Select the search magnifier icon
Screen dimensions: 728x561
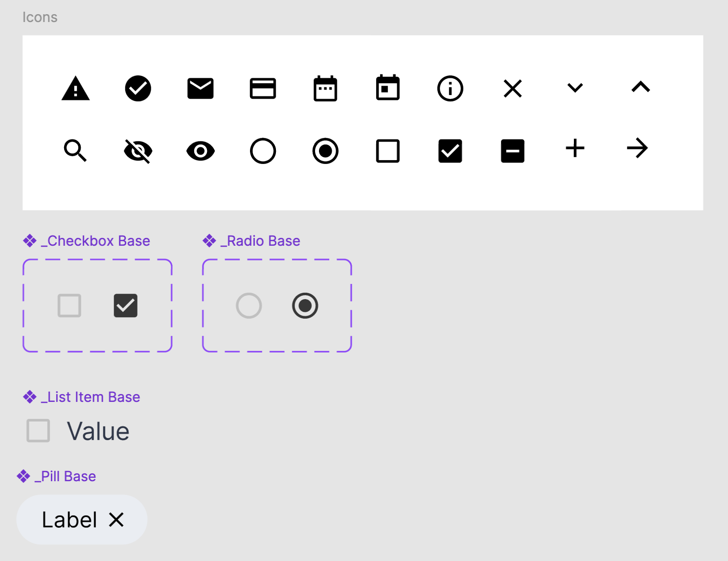(75, 151)
